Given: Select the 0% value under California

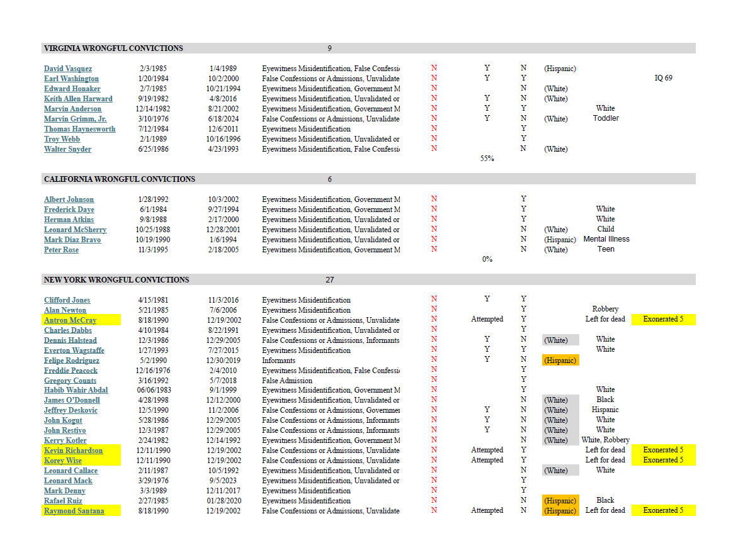Looking at the screenshot, I should click(487, 259).
